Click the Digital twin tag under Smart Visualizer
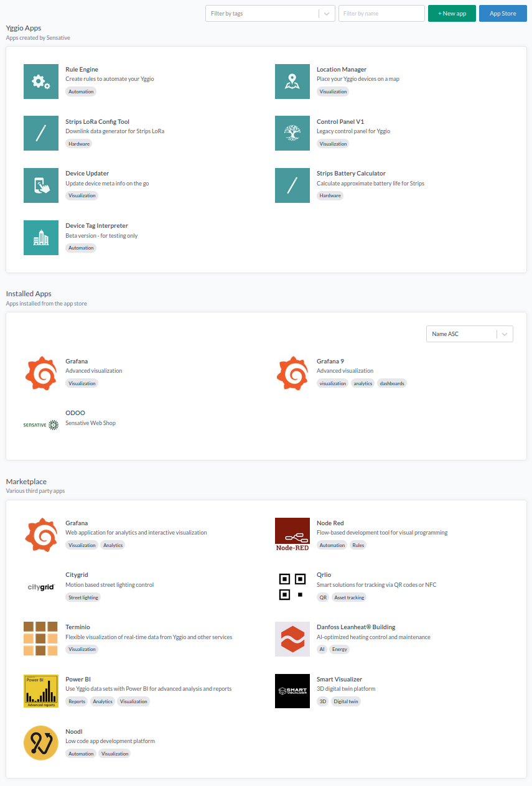The image size is (532, 786). point(346,701)
